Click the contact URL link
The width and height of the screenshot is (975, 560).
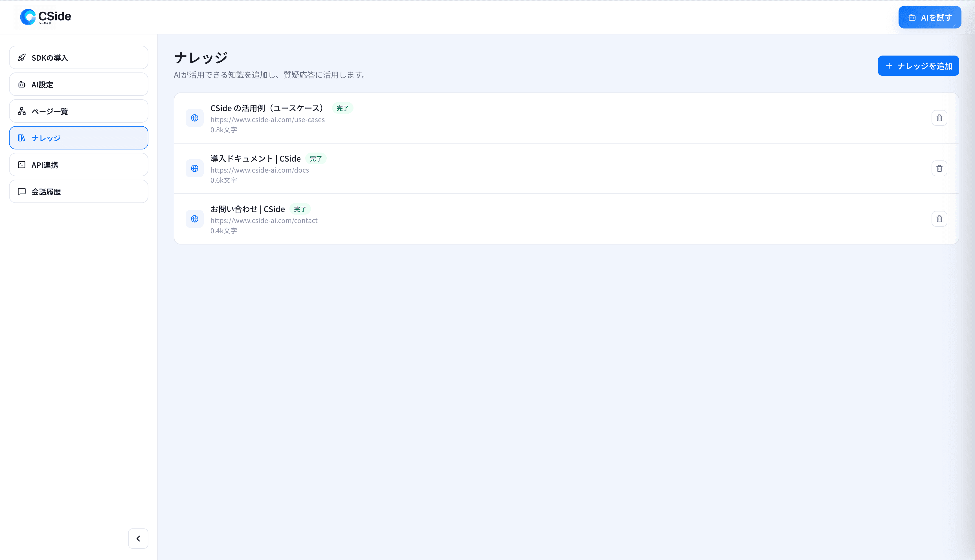coord(264,221)
